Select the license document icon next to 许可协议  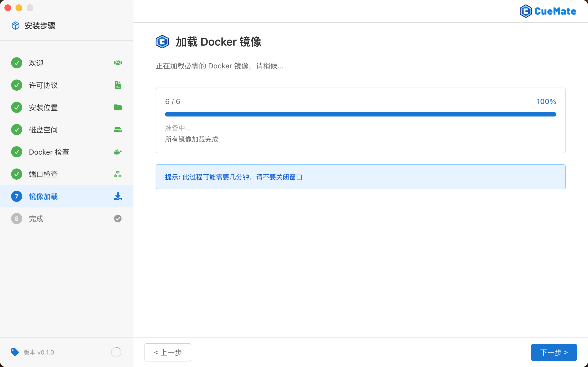point(118,85)
